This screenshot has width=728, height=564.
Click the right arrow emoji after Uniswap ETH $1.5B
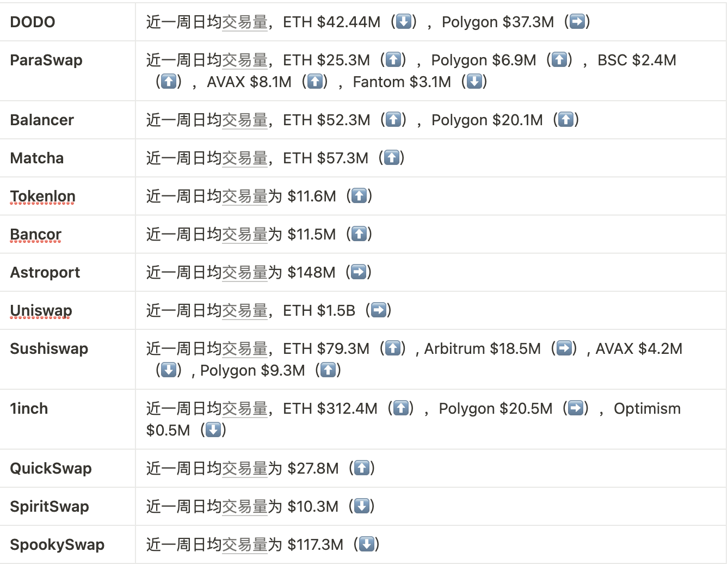pos(378,310)
